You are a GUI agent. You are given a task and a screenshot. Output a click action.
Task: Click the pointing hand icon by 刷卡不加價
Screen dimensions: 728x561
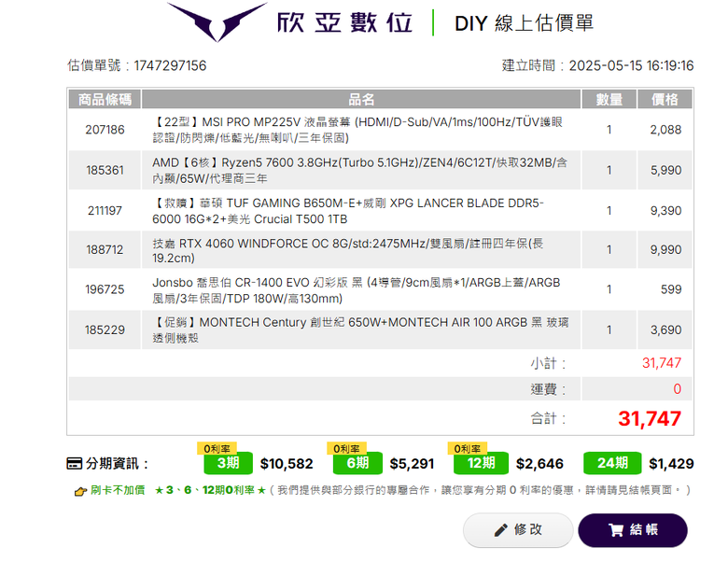[x=80, y=491]
